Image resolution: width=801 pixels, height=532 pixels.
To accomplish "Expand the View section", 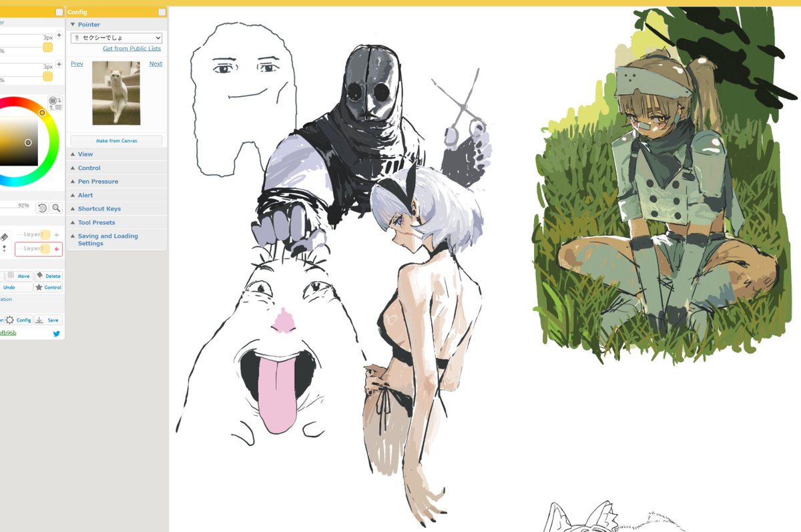I will [x=116, y=154].
